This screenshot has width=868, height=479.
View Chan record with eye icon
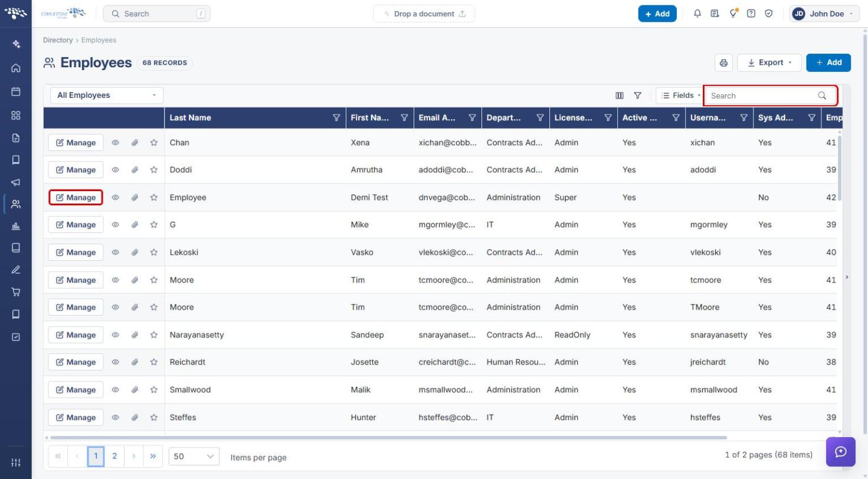coord(116,143)
